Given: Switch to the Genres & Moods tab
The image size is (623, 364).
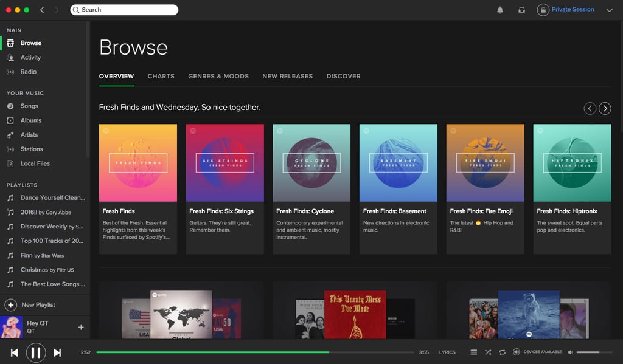Looking at the screenshot, I should coord(218,76).
